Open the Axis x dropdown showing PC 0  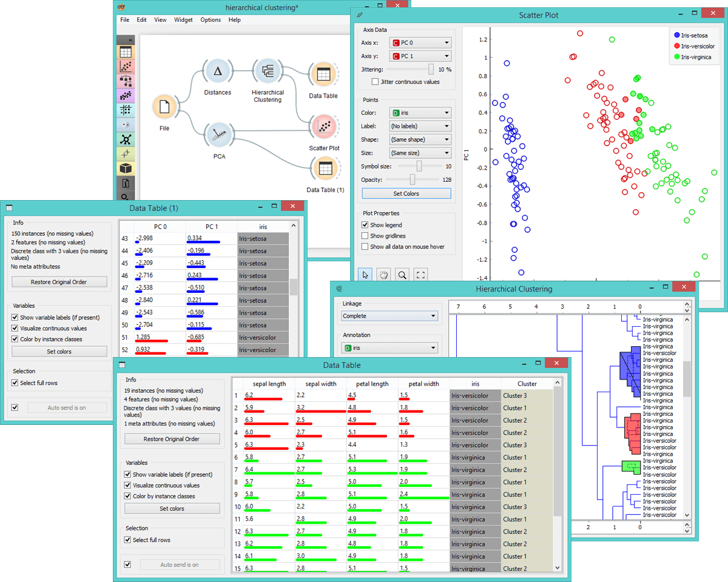[421, 42]
